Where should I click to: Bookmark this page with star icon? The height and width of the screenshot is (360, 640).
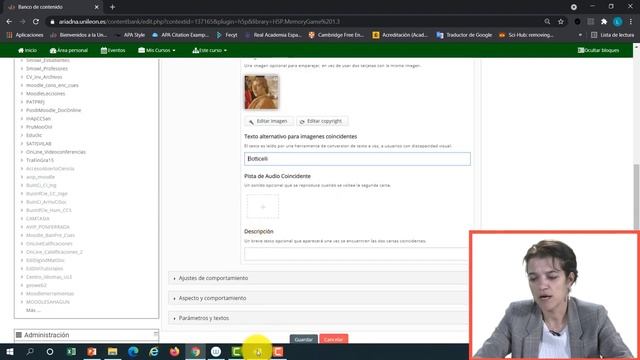[x=561, y=22]
